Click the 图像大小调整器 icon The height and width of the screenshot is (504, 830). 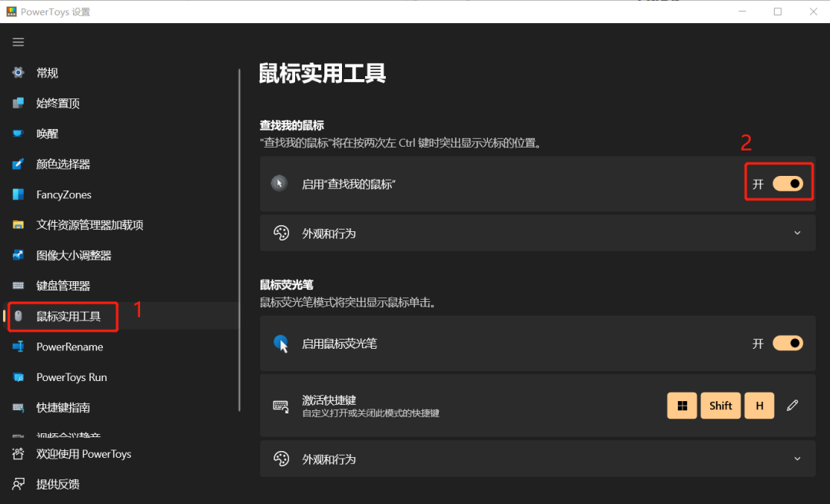(x=18, y=255)
